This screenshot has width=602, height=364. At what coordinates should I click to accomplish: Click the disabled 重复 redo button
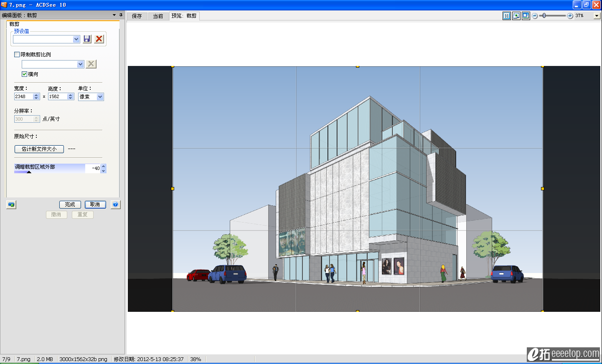pyautogui.click(x=83, y=215)
